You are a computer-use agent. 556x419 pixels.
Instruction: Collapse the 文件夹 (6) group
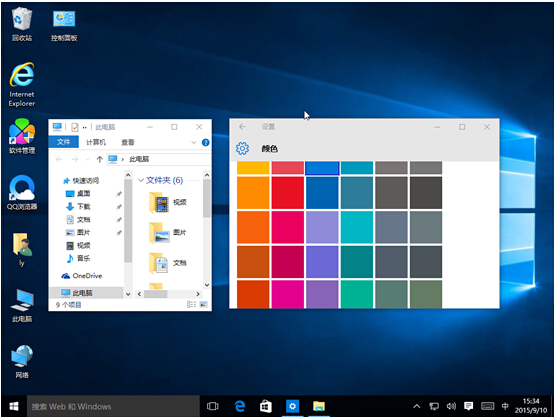pyautogui.click(x=141, y=180)
